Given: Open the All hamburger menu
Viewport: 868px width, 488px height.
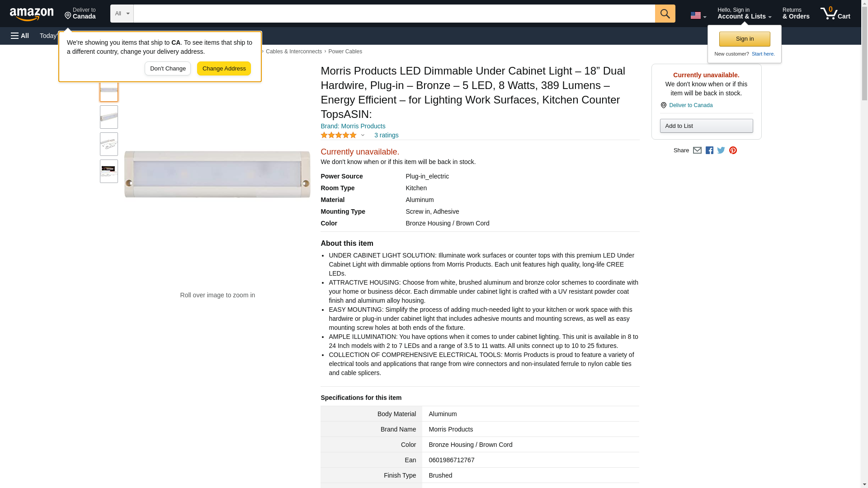Looking at the screenshot, I should click(20, 36).
